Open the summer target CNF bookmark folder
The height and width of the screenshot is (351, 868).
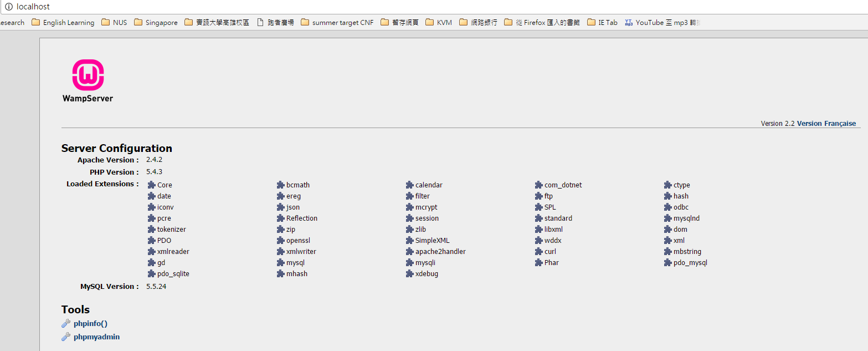click(337, 23)
